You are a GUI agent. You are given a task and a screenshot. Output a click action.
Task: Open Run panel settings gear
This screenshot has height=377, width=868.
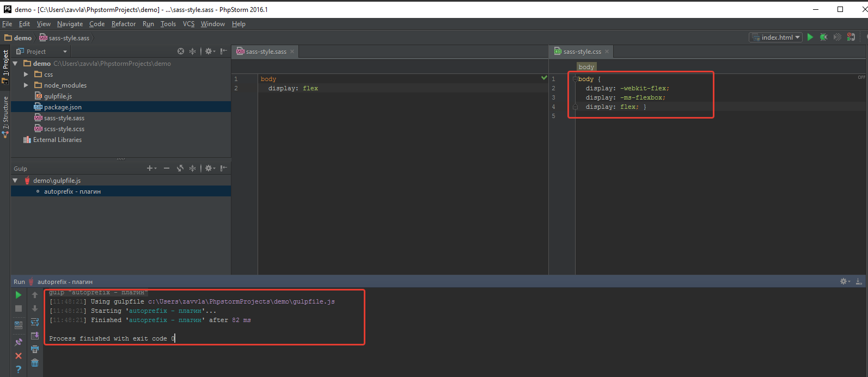pos(845,281)
